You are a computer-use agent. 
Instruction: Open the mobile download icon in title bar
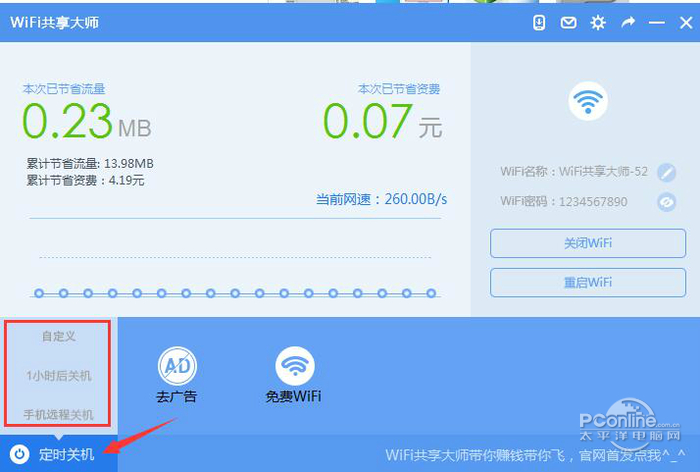pyautogui.click(x=539, y=22)
